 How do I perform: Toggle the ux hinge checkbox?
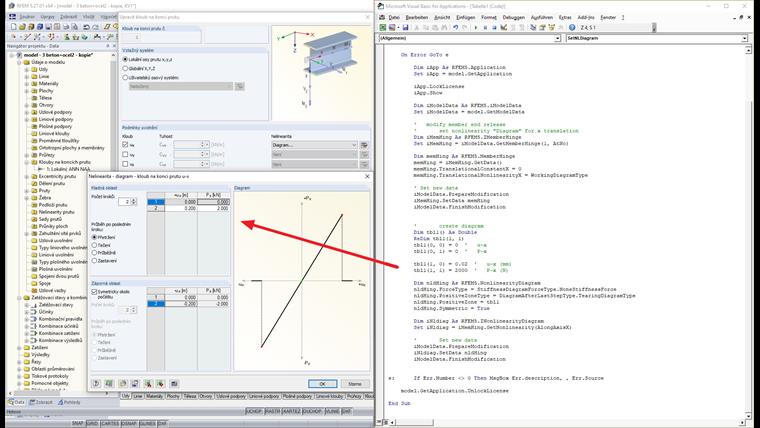coord(126,144)
